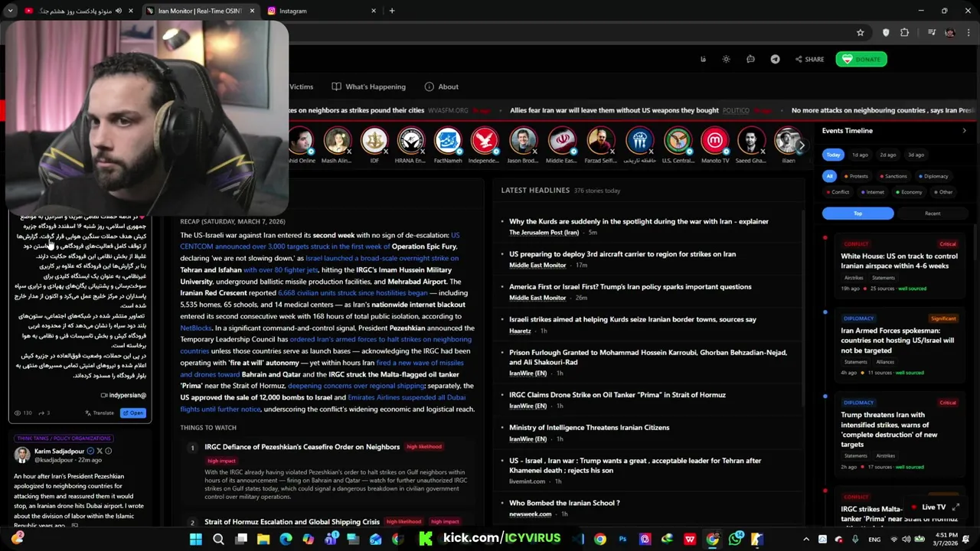Switch language with the Farsi icon

703,59
